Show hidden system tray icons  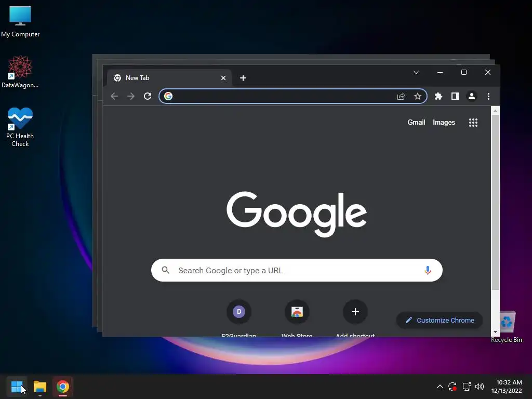pos(440,387)
